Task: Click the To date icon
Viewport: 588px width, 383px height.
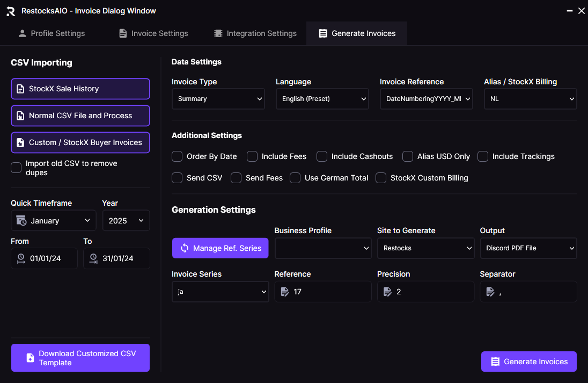Action: (93, 258)
